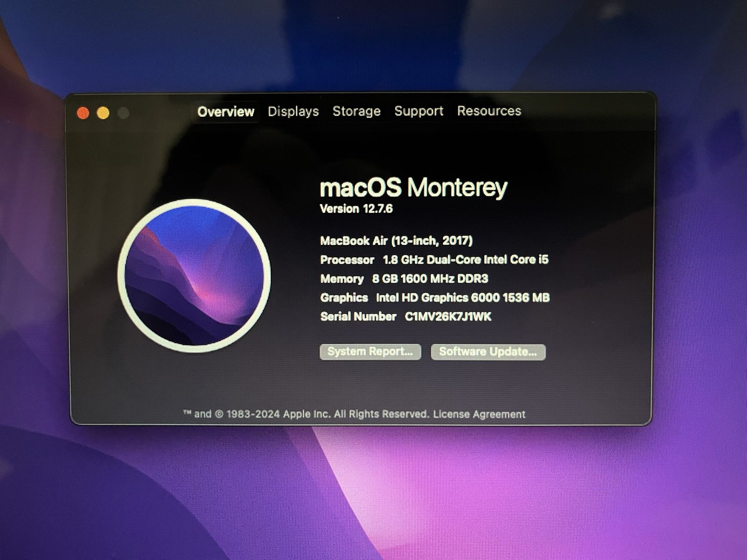Close the About This Mac window
This screenshot has height=560, width=747.
click(83, 113)
